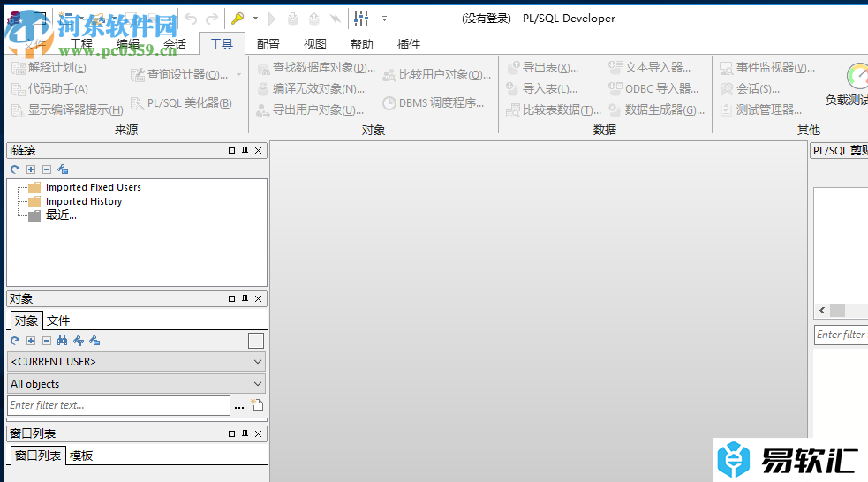Click 查找数据库对象(D) in the ribbon
The width and height of the screenshot is (868, 482).
316,67
